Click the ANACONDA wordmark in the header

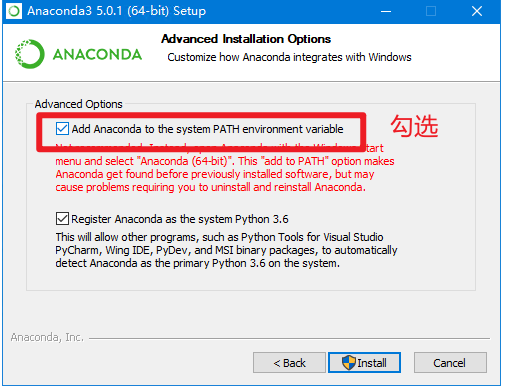97,55
